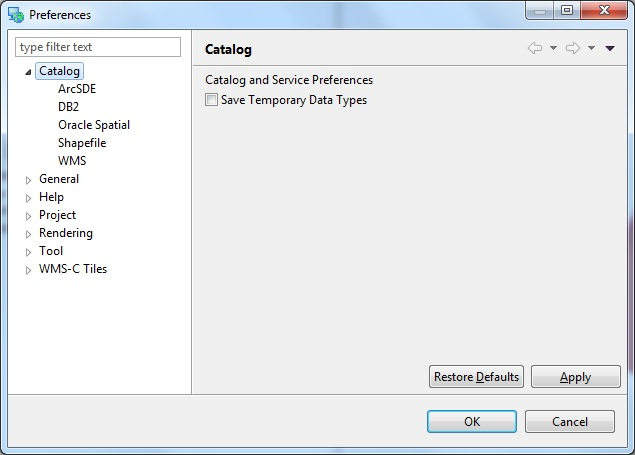Expand the Rendering preferences node
Screen dimensions: 635x455
coord(28,234)
